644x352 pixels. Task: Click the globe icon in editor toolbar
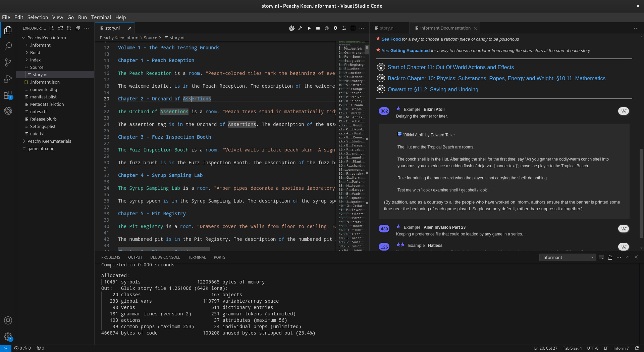(x=327, y=28)
